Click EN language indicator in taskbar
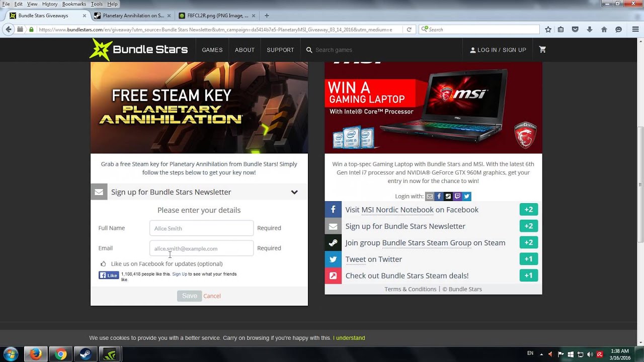 coord(530,353)
